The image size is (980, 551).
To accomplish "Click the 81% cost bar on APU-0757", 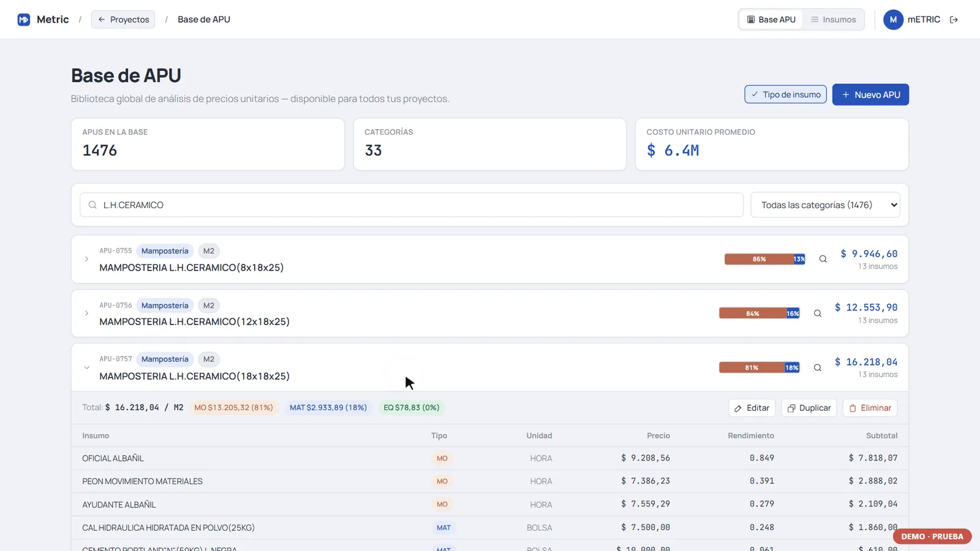I will pos(752,368).
